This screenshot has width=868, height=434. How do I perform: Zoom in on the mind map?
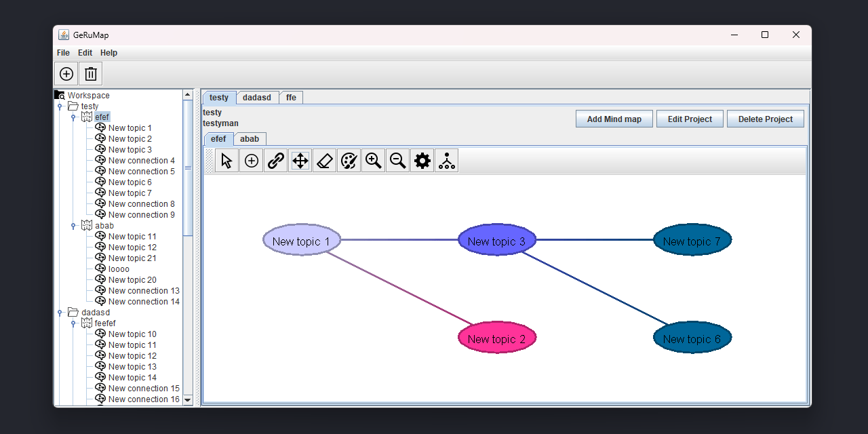373,160
